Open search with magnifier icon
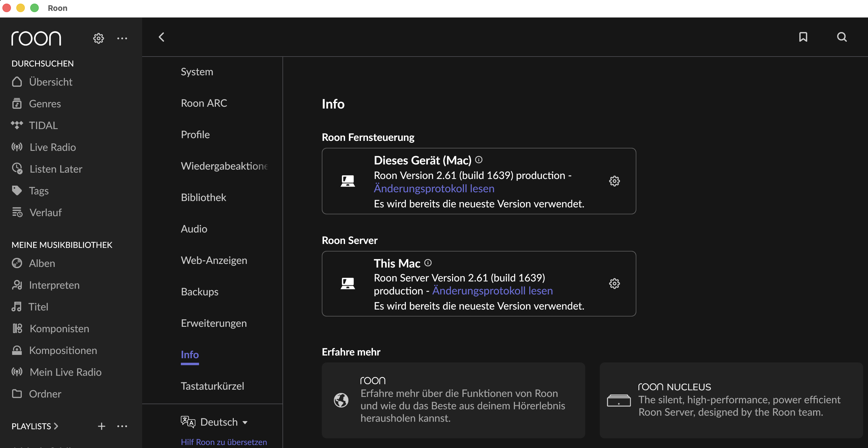 click(x=842, y=37)
